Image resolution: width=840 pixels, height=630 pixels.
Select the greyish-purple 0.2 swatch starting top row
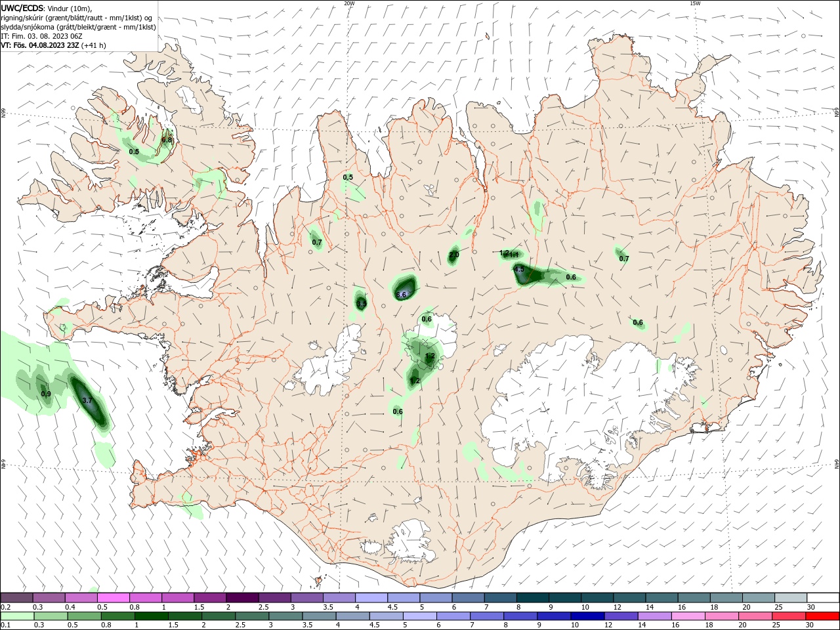[x=17, y=598]
